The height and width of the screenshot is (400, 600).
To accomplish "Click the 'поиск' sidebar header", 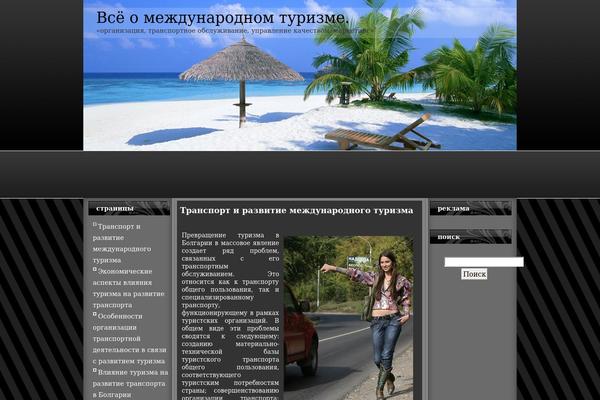I will [471, 237].
